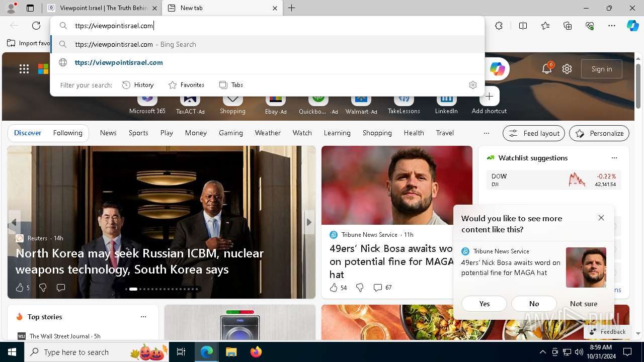The height and width of the screenshot is (362, 644).
Task: Open the Sports category
Action: tap(138, 133)
